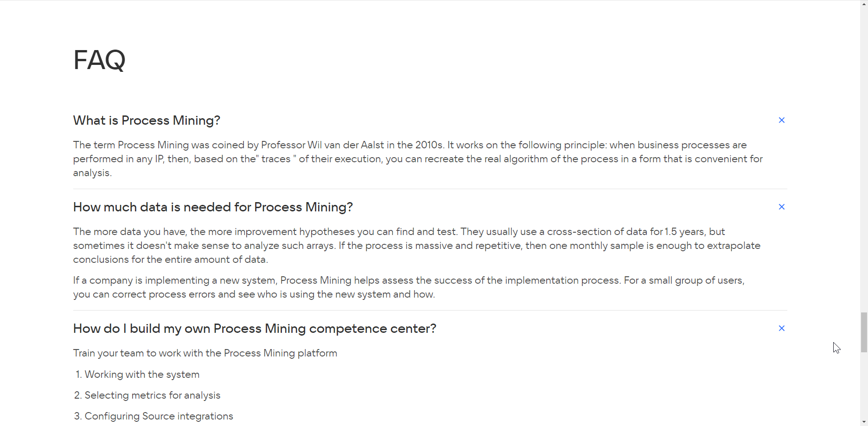Select list item 'Configuring Source integrations'
Image resolution: width=868 pixels, height=426 pixels.
159,416
